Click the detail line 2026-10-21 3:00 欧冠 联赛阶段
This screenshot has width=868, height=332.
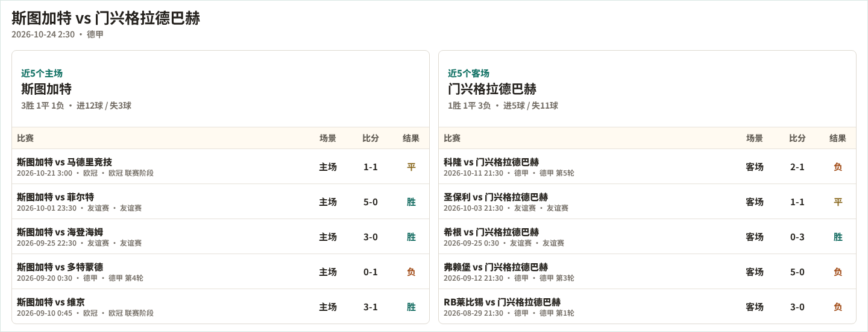[85, 173]
